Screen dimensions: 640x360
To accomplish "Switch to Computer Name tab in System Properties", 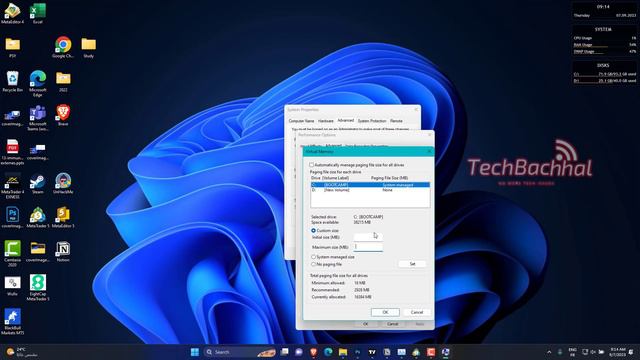I will pos(301,121).
